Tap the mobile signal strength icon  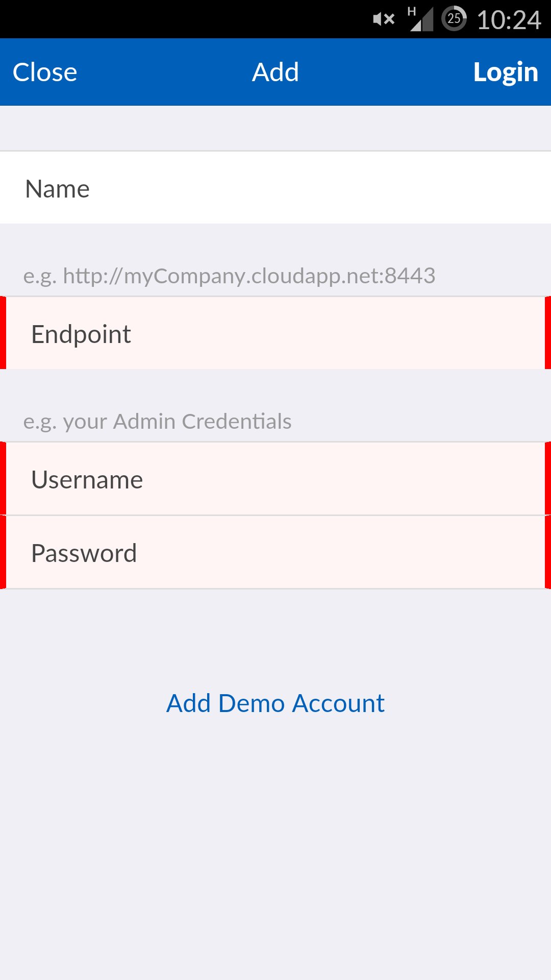[x=422, y=19]
